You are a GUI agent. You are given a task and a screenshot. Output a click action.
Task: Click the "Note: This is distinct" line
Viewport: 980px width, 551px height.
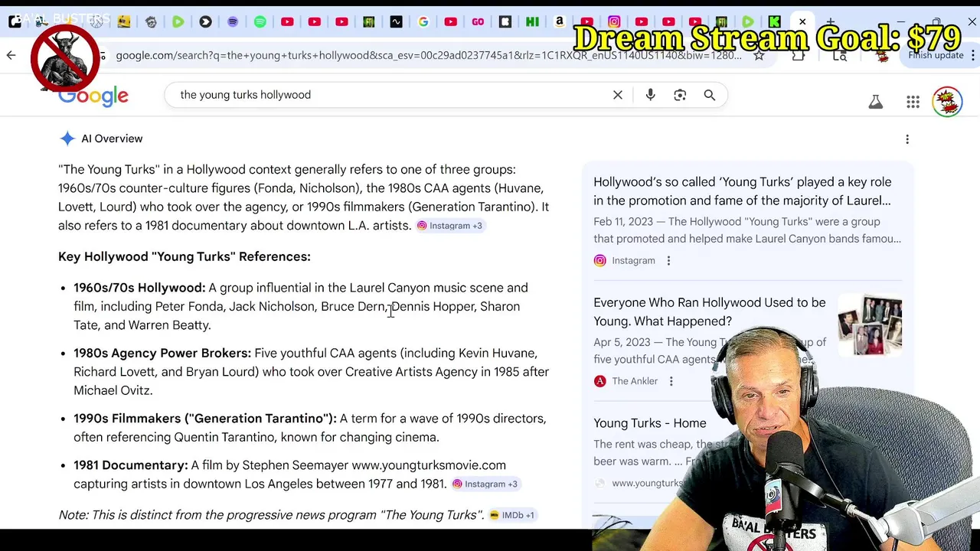tap(271, 515)
